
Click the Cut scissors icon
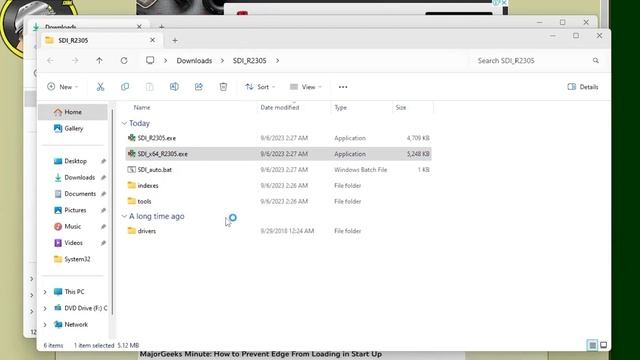coord(100,87)
